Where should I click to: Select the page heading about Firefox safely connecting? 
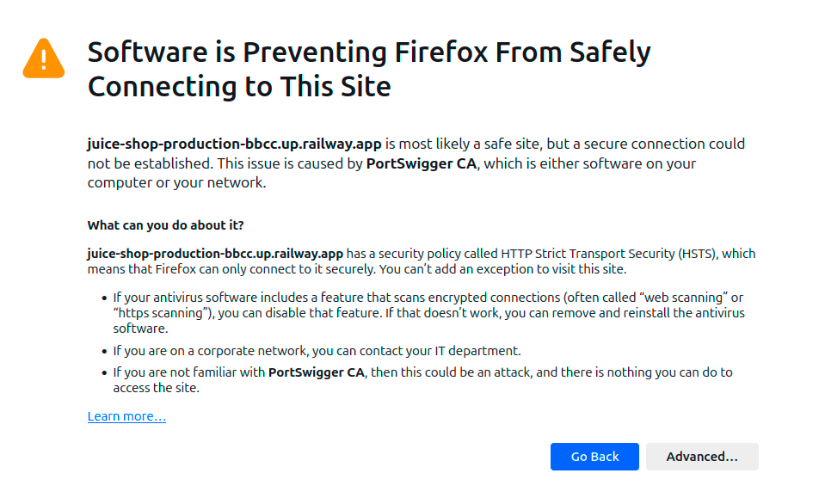coord(368,69)
